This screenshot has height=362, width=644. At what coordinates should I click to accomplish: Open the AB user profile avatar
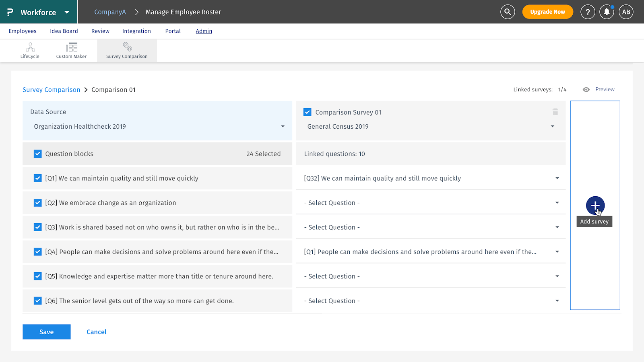point(626,12)
